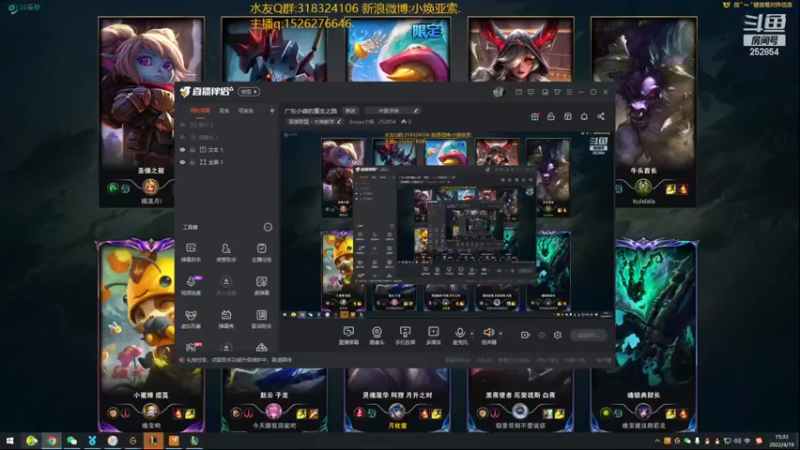Click the hand avatar in title bar
The width and height of the screenshot is (800, 450).
(498, 92)
